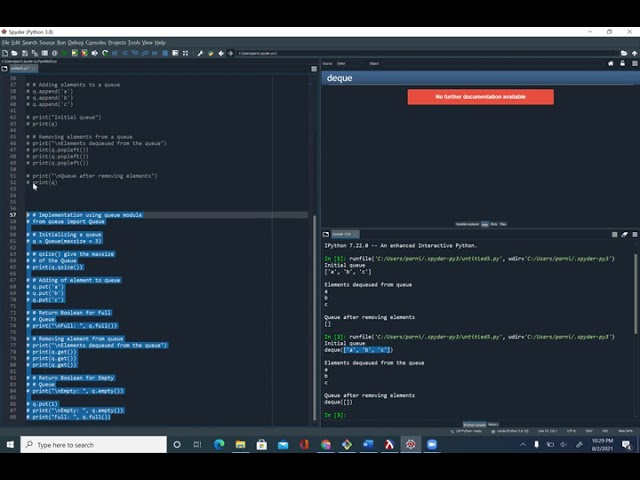Open the Tools menu

pos(134,42)
